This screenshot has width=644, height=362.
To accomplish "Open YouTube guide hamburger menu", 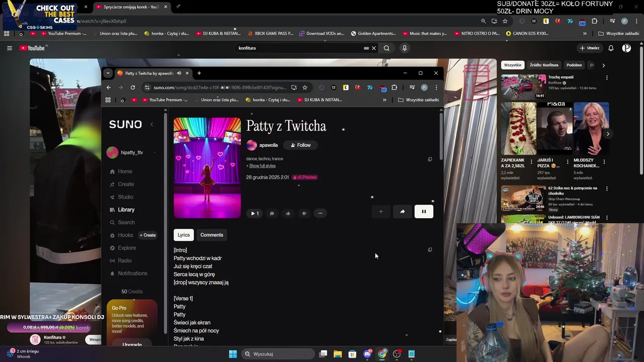I will (x=9, y=48).
